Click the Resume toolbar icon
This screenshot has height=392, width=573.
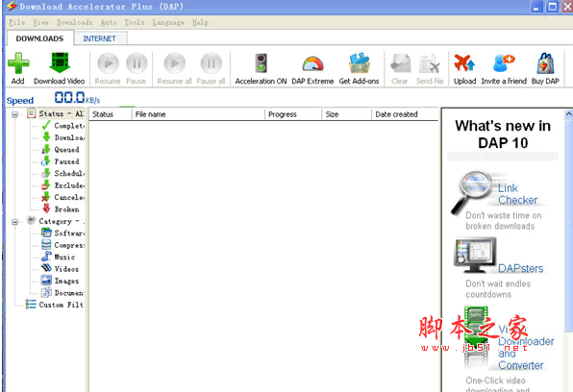[108, 63]
